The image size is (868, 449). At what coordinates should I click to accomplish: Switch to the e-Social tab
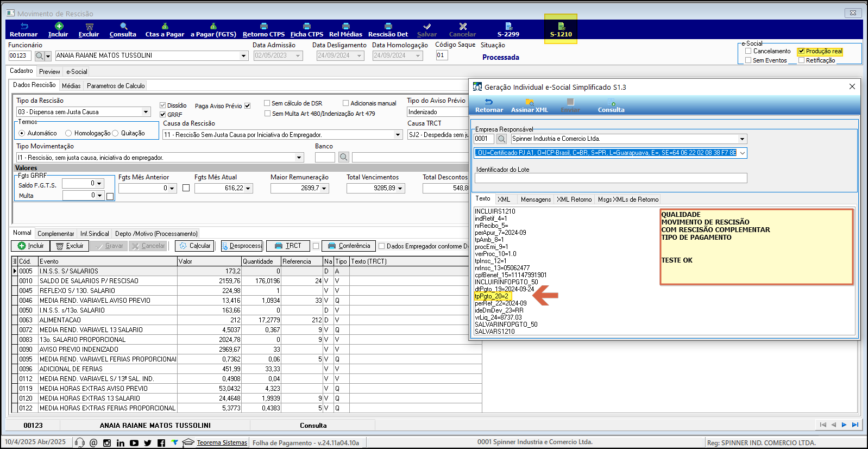point(77,72)
